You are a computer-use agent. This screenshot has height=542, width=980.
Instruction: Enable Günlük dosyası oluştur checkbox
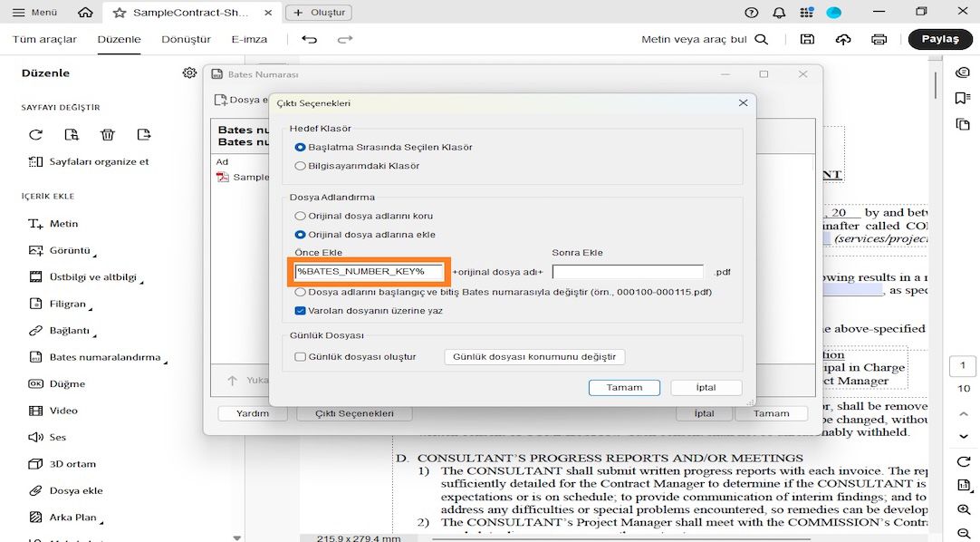(300, 357)
